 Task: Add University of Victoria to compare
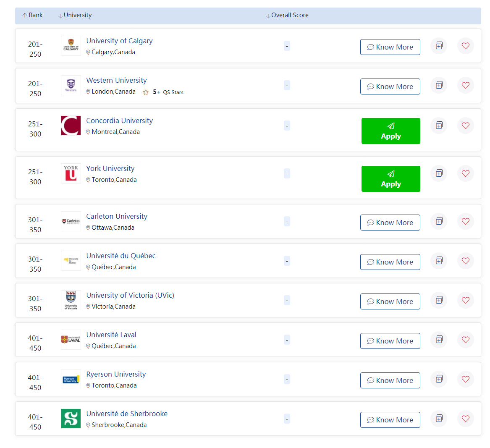coord(439,300)
